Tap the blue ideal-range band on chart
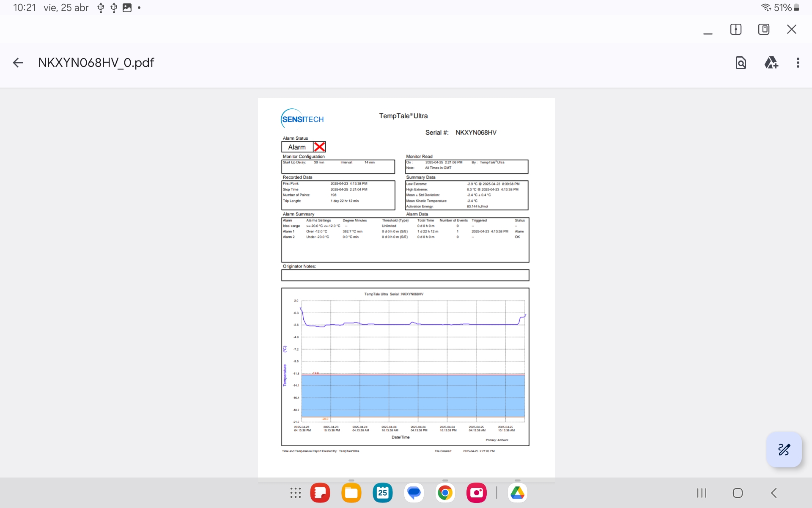Image resolution: width=812 pixels, height=508 pixels. [413, 396]
